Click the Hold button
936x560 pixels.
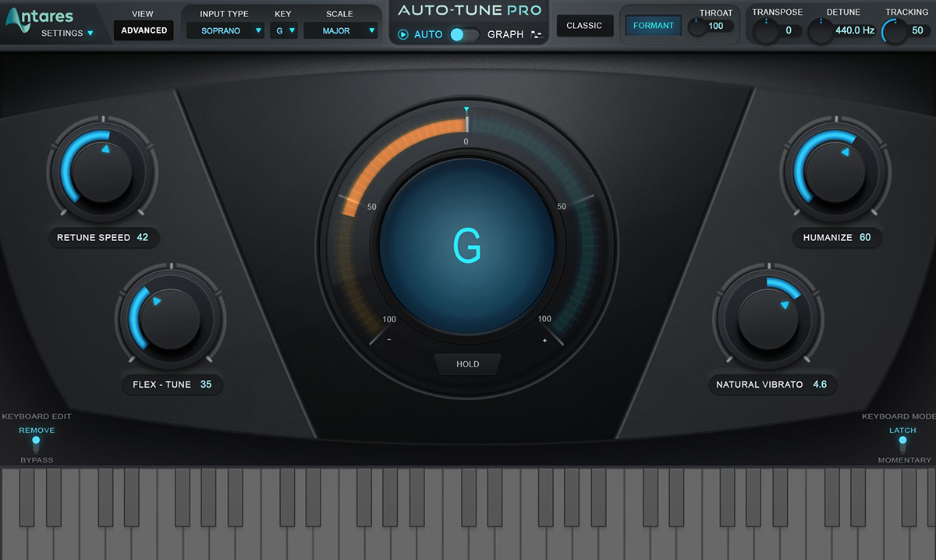[468, 364]
